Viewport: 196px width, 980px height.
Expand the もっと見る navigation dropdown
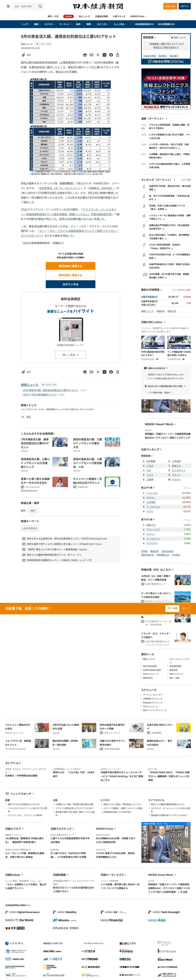pyautogui.click(x=120, y=24)
